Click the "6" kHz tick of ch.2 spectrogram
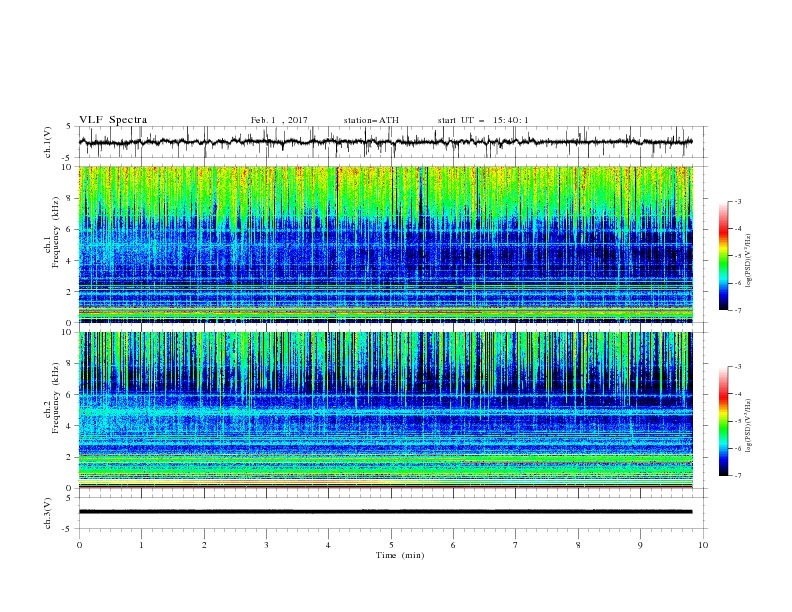Image resolution: width=792 pixels, height=612 pixels. (70, 394)
